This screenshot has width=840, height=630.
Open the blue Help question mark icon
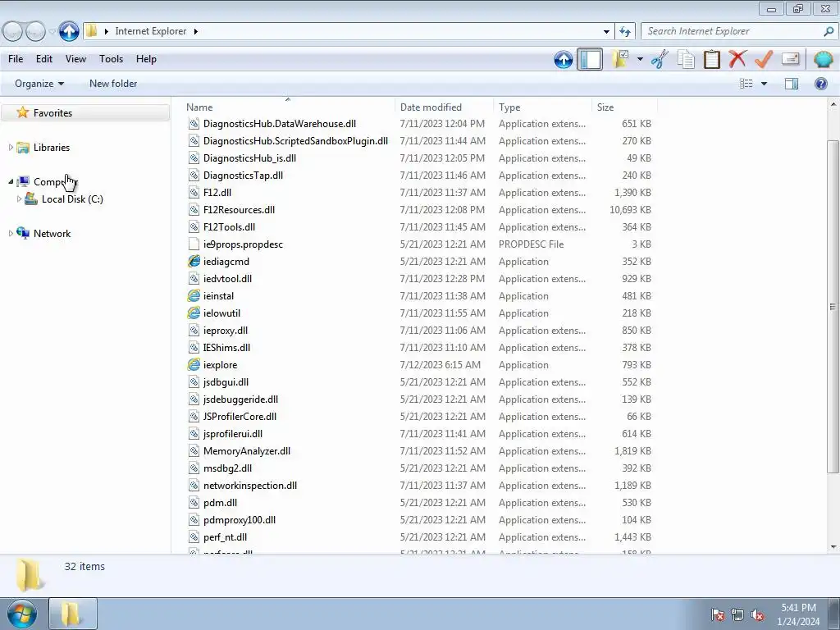click(820, 84)
